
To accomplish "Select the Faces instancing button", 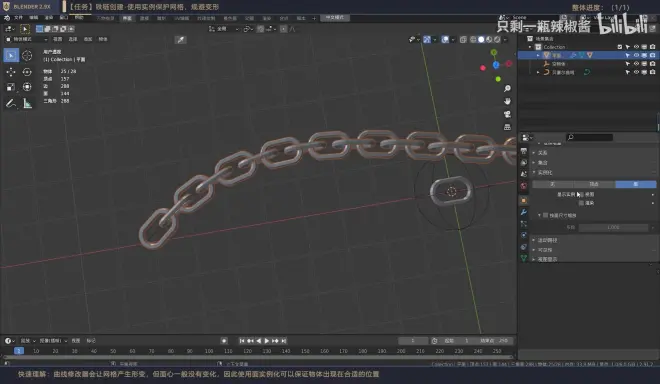I will point(636,184).
